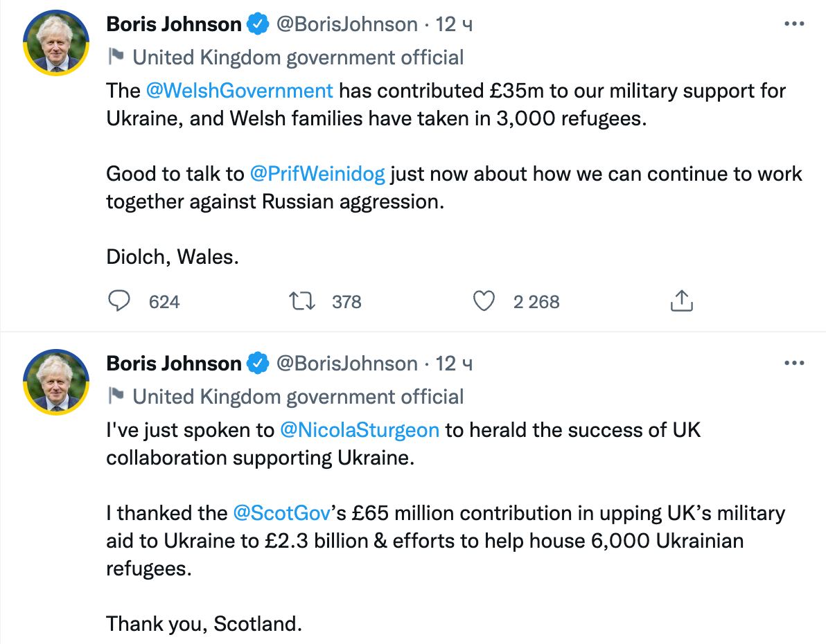Visit the @NicolaSturgeon mention link
The image size is (826, 644).
360,430
